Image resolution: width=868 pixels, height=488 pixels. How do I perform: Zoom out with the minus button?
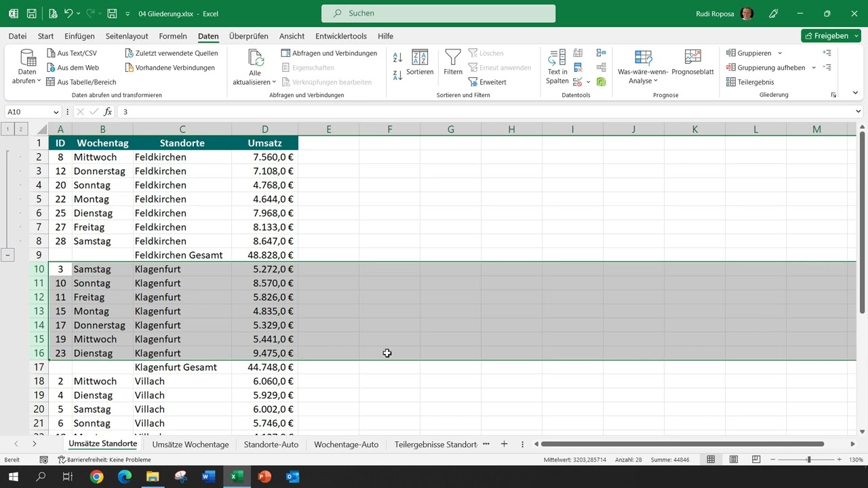tap(774, 460)
